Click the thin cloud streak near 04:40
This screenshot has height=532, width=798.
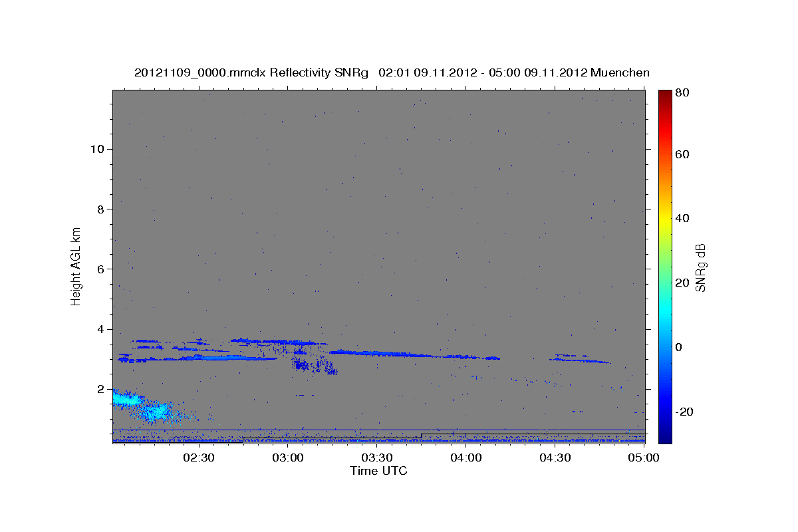[x=580, y=360]
